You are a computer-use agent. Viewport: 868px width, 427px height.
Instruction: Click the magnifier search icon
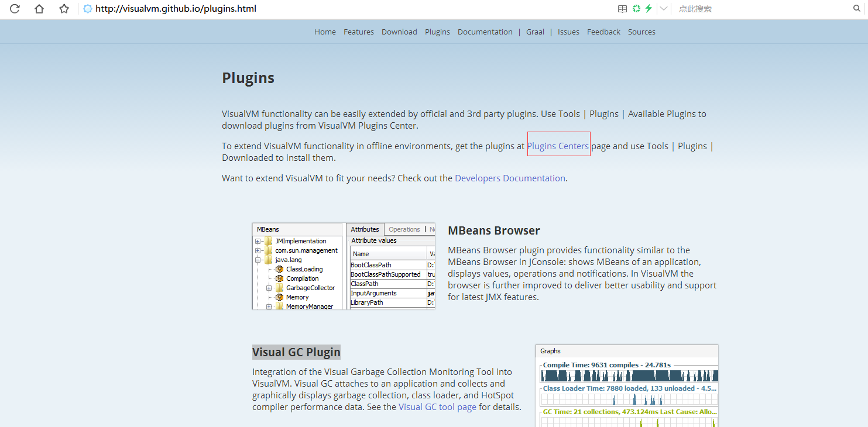point(857,9)
